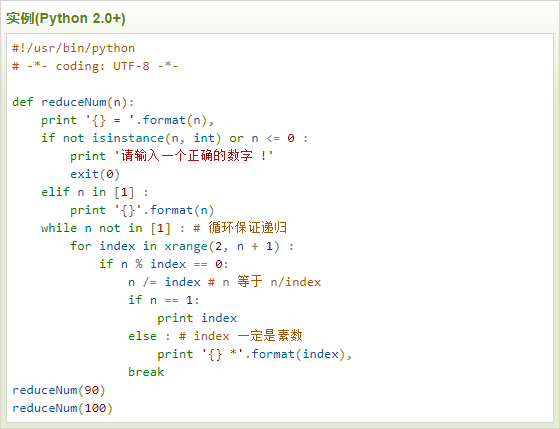Click the line "if not isinstance(n, int) or n <= 0 :"

[175, 138]
